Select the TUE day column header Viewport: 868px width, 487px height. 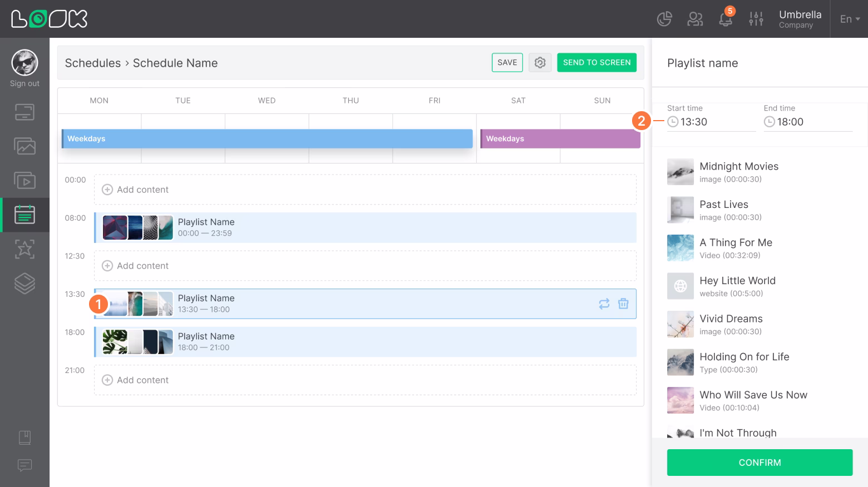(183, 101)
